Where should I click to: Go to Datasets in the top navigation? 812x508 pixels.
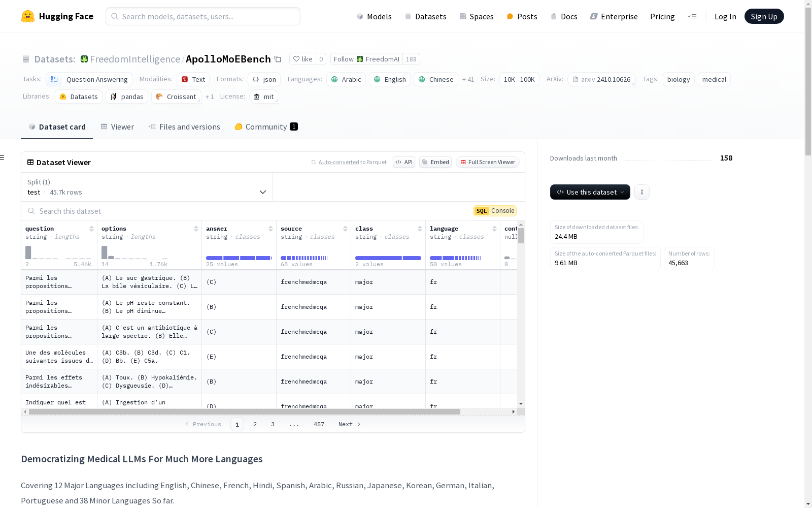[425, 16]
